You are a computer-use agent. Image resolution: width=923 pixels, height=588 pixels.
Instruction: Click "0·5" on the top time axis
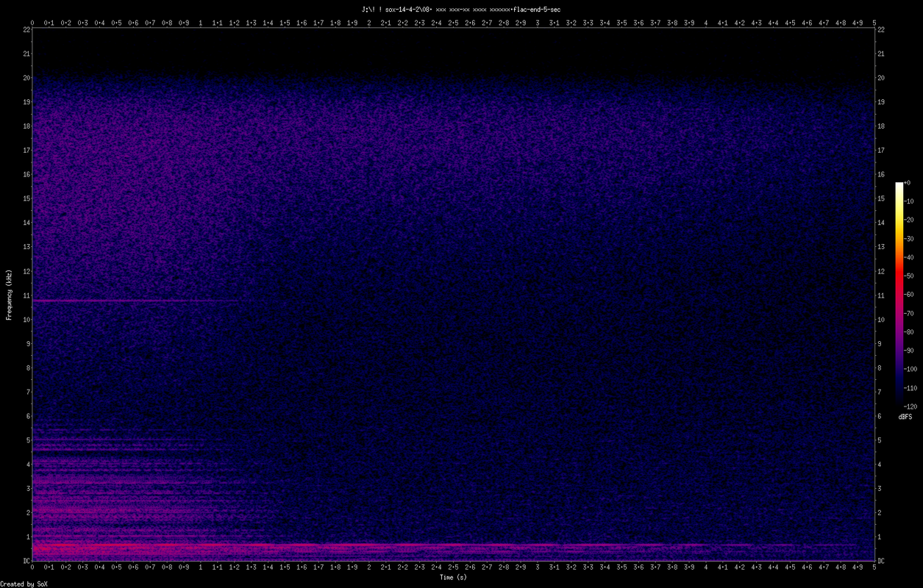117,24
